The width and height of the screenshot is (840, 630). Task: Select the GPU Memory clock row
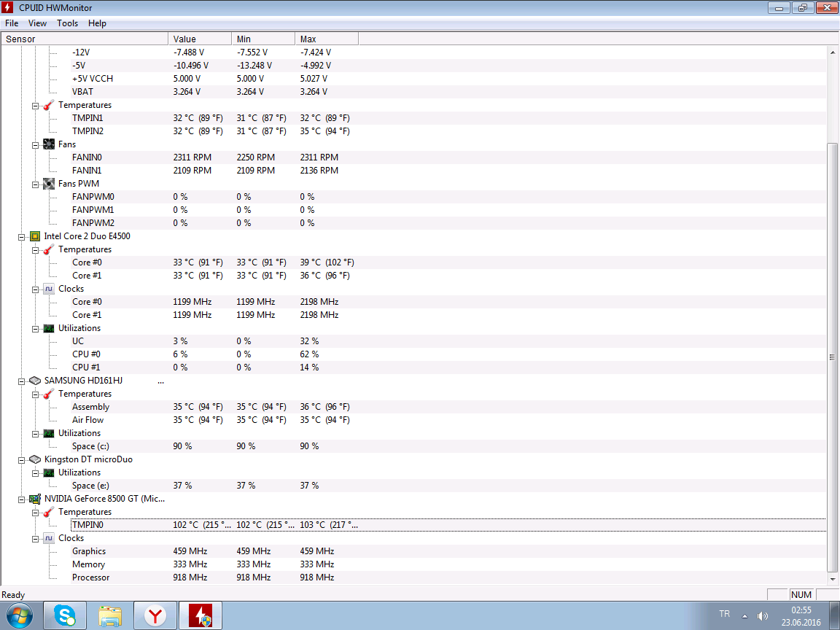tap(448, 564)
